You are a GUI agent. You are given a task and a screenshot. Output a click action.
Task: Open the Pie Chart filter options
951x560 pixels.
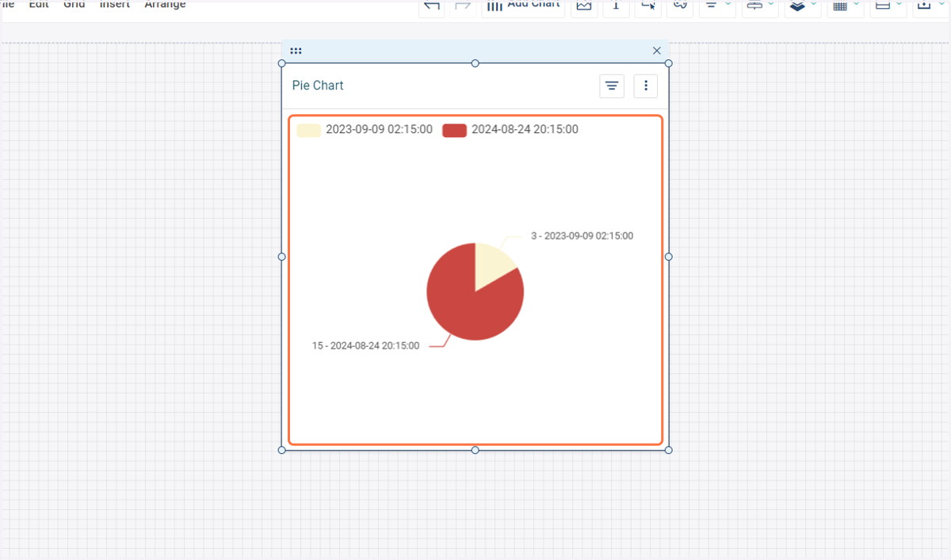coord(612,86)
